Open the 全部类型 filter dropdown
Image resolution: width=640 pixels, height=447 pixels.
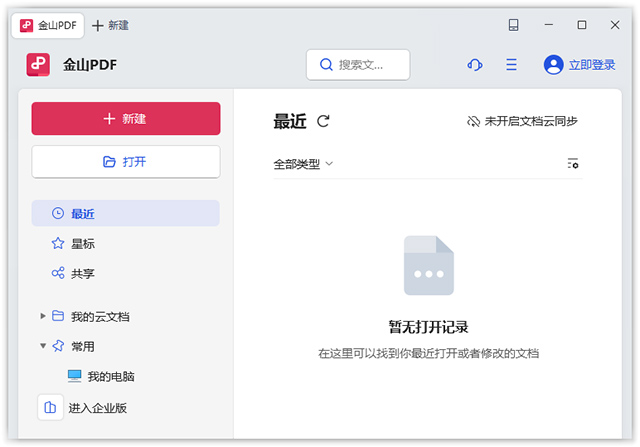pos(303,164)
